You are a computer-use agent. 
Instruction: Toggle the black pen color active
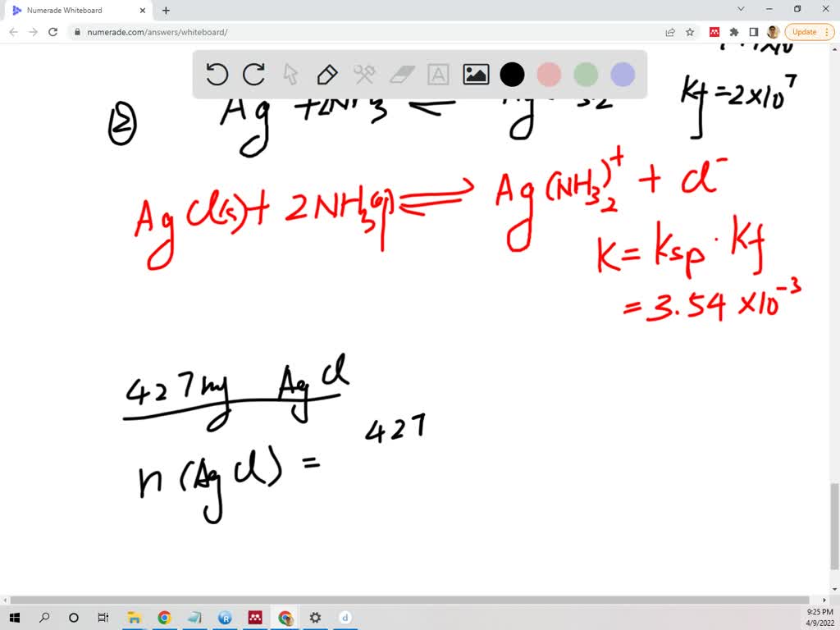(x=512, y=74)
